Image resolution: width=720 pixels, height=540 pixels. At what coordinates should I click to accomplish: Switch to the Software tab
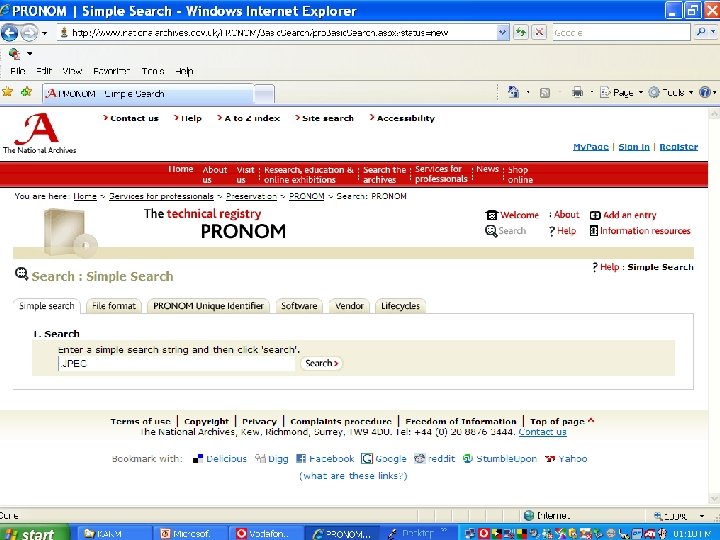(299, 306)
